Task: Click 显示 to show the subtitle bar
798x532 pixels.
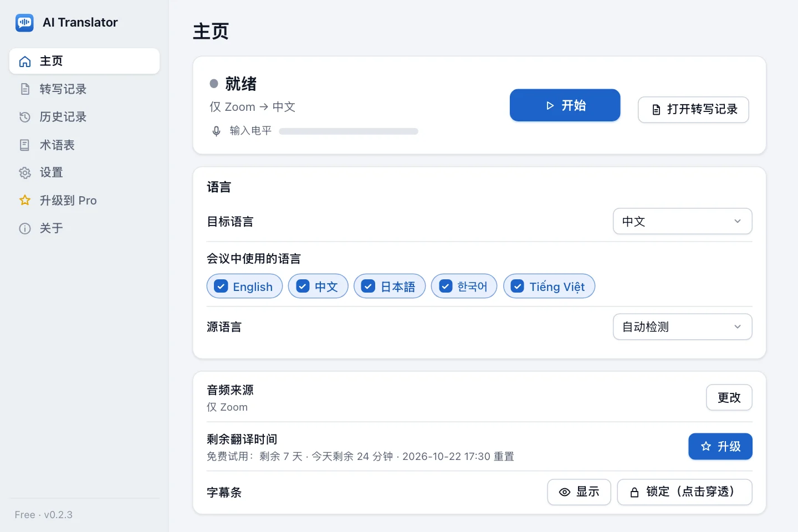Action: [x=579, y=492]
